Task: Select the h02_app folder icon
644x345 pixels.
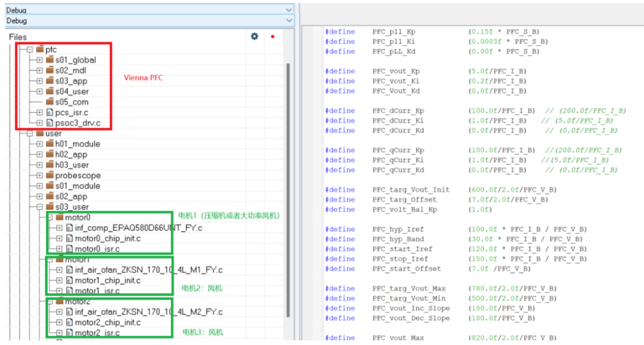Action: (49, 154)
